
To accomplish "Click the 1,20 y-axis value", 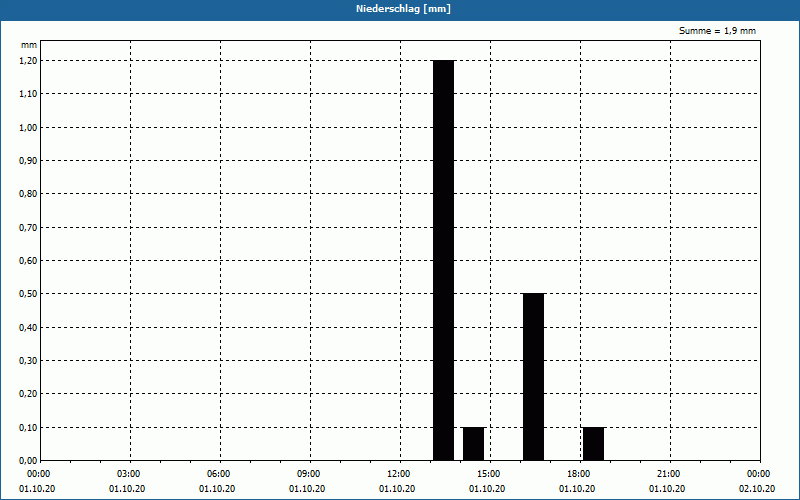I will [28, 61].
